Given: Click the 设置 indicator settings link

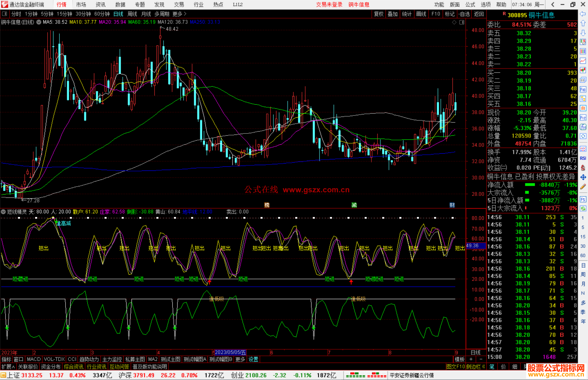Looking at the screenshot, I should coord(253,359).
